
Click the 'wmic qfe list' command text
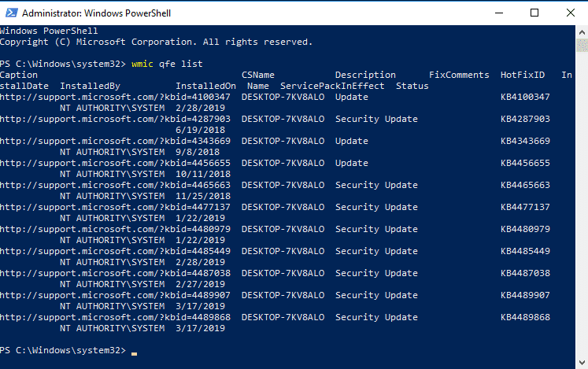(167, 65)
